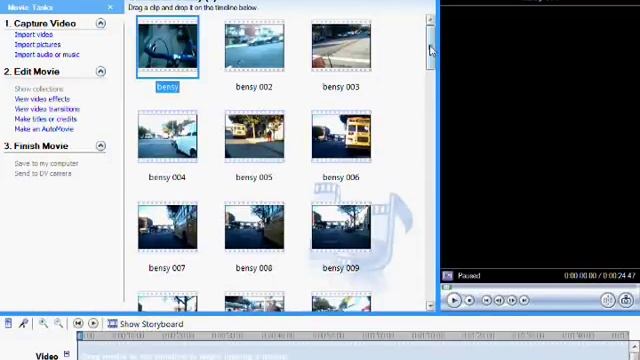Zoom out on the timeline

pos(59,324)
